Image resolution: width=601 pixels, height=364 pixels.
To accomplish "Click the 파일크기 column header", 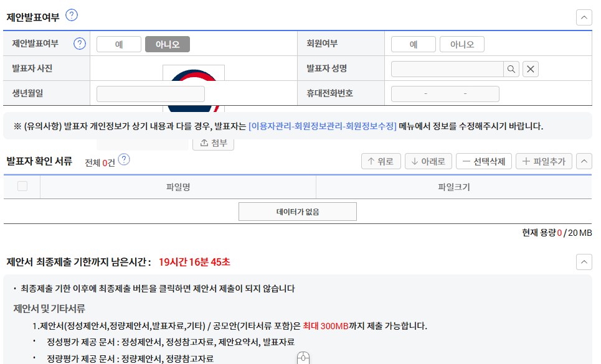I will click(x=454, y=187).
